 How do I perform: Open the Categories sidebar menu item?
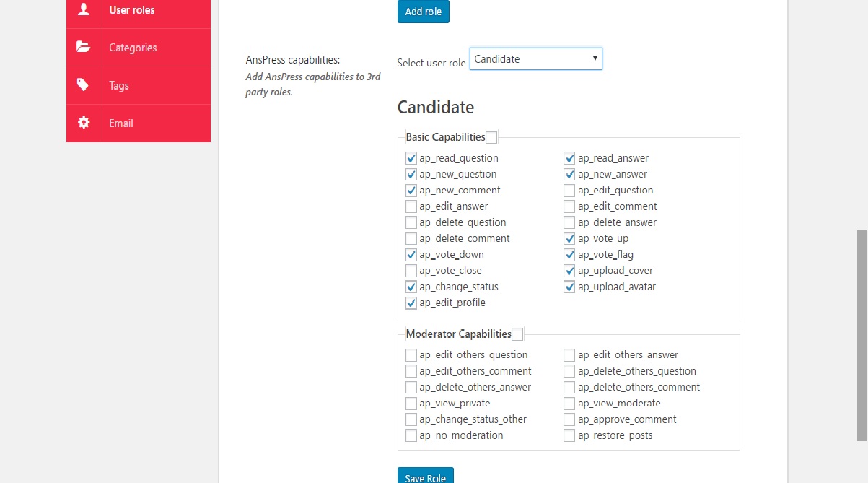point(139,48)
